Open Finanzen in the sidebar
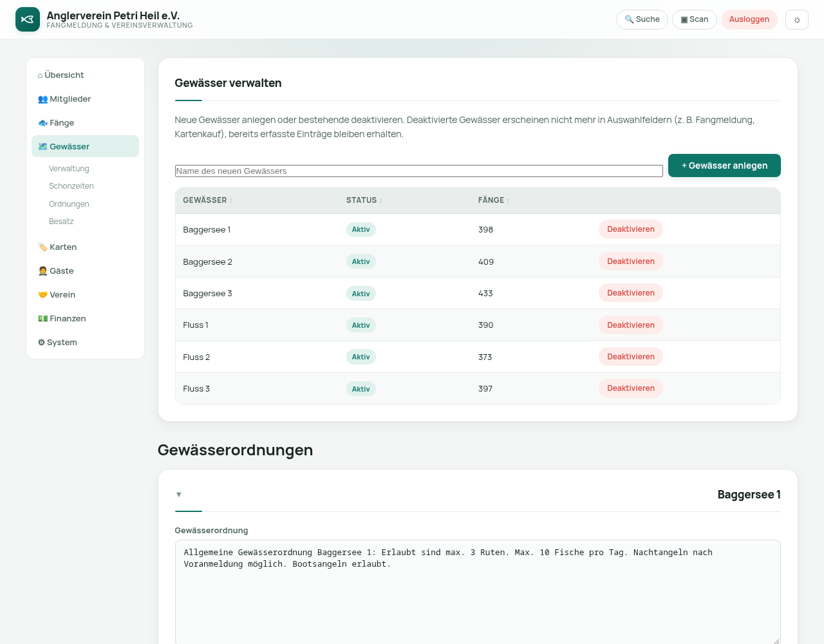The image size is (824, 644). (85, 319)
